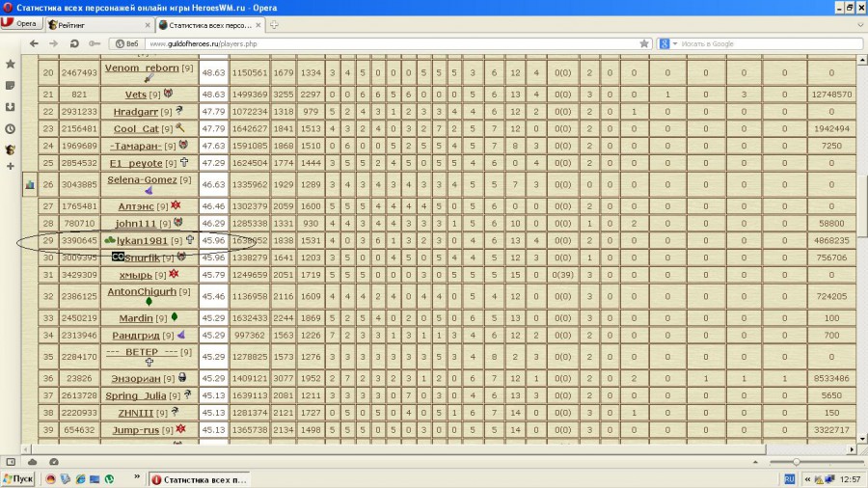Open Bookmarks star panel in sidebar
Viewport: 868px width, 488px height.
point(10,65)
